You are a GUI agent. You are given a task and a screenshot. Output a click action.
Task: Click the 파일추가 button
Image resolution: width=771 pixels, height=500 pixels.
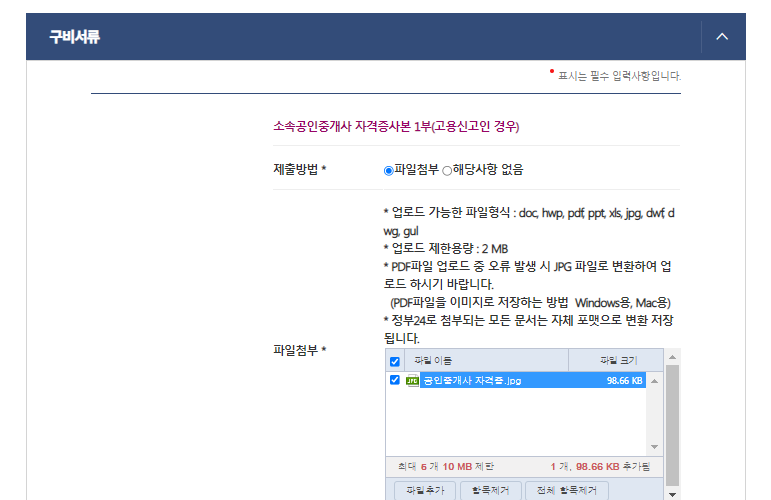tap(425, 490)
